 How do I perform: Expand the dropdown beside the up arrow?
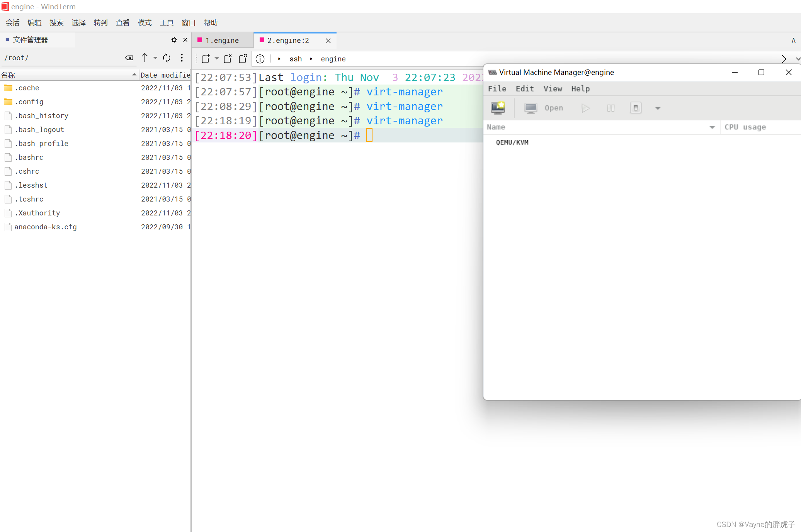pos(155,58)
